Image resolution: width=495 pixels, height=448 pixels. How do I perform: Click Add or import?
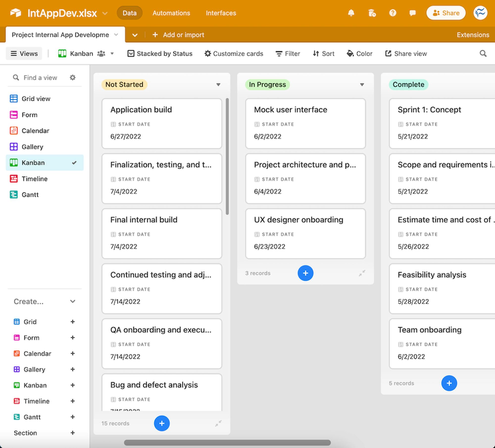pyautogui.click(x=178, y=35)
